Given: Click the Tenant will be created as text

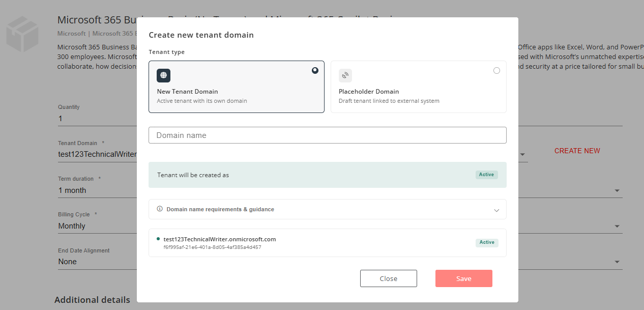Looking at the screenshot, I should pyautogui.click(x=193, y=175).
